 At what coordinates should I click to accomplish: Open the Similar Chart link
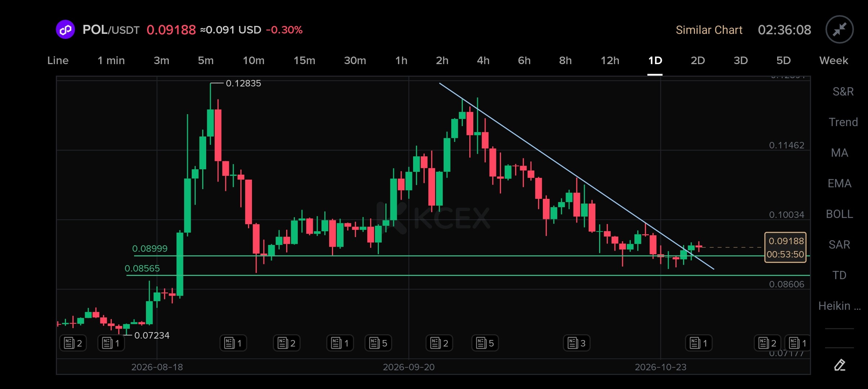[x=709, y=30]
